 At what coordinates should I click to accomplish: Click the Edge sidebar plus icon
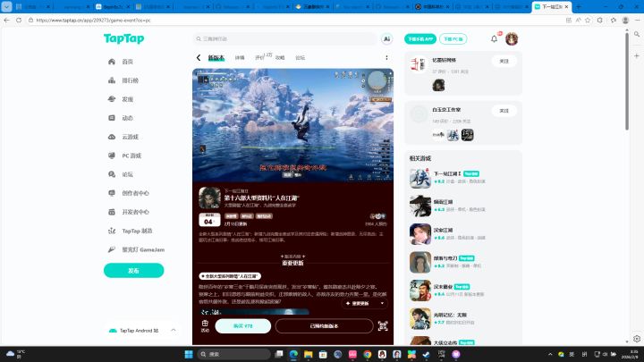click(x=637, y=55)
